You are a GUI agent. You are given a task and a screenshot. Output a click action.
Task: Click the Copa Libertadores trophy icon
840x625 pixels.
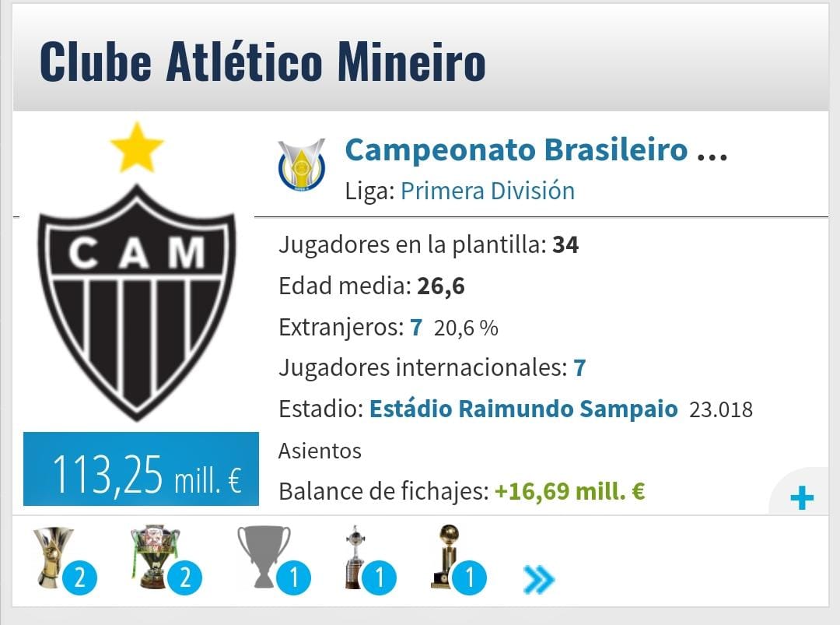(x=357, y=557)
